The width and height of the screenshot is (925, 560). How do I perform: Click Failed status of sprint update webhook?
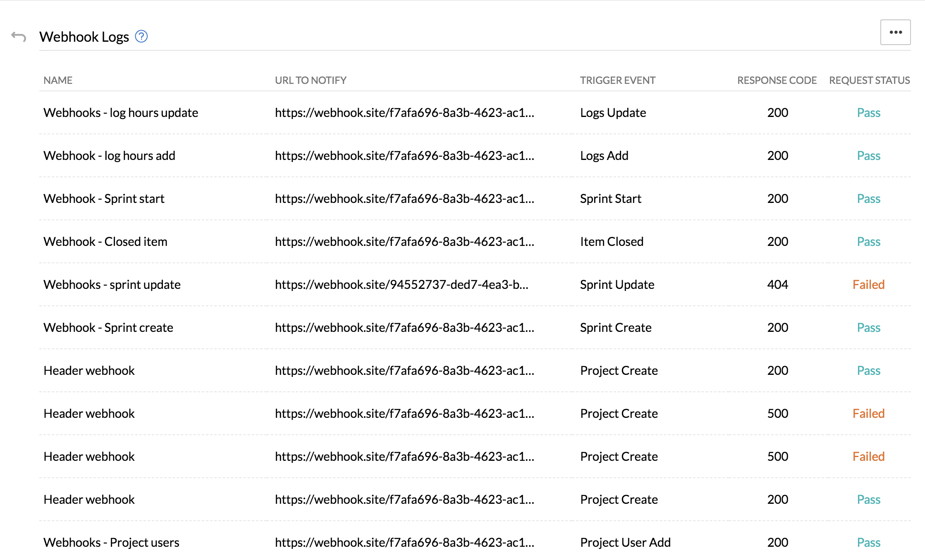pyautogui.click(x=868, y=285)
